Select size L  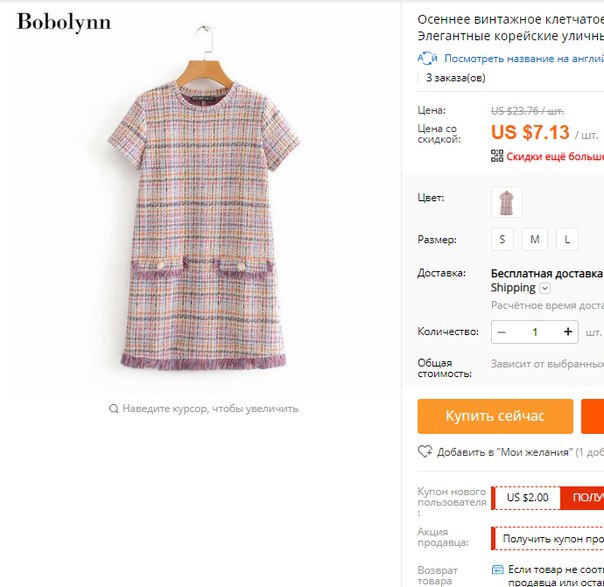coord(567,239)
